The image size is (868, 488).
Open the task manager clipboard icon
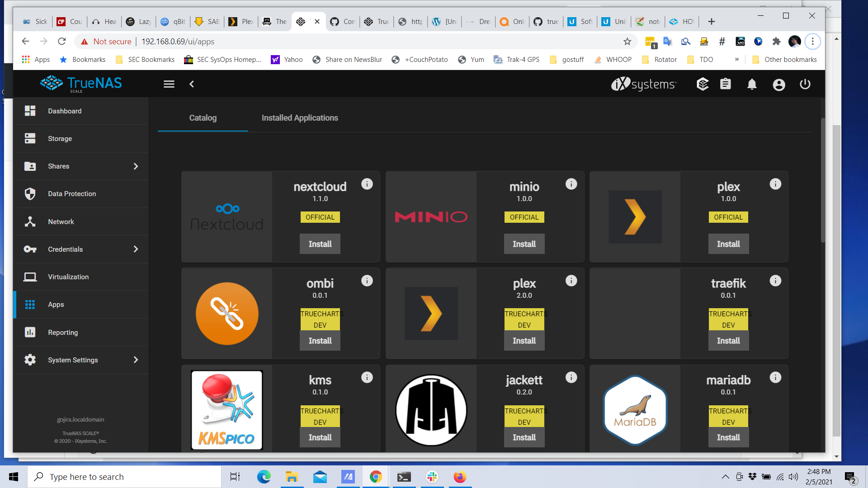(x=725, y=84)
